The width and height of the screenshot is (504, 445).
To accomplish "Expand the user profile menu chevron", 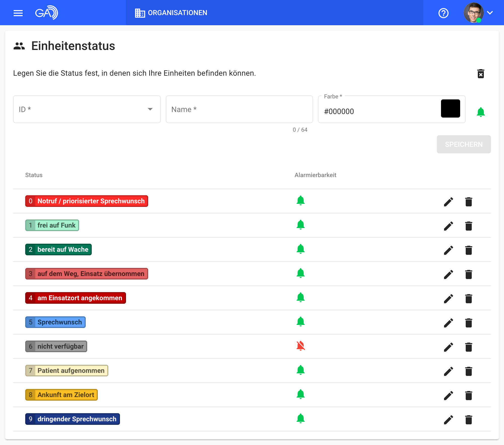I will pos(490,13).
